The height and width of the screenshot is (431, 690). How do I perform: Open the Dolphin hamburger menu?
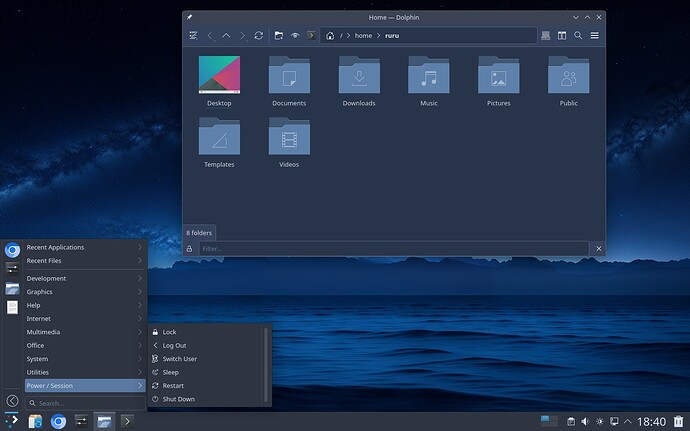[594, 35]
